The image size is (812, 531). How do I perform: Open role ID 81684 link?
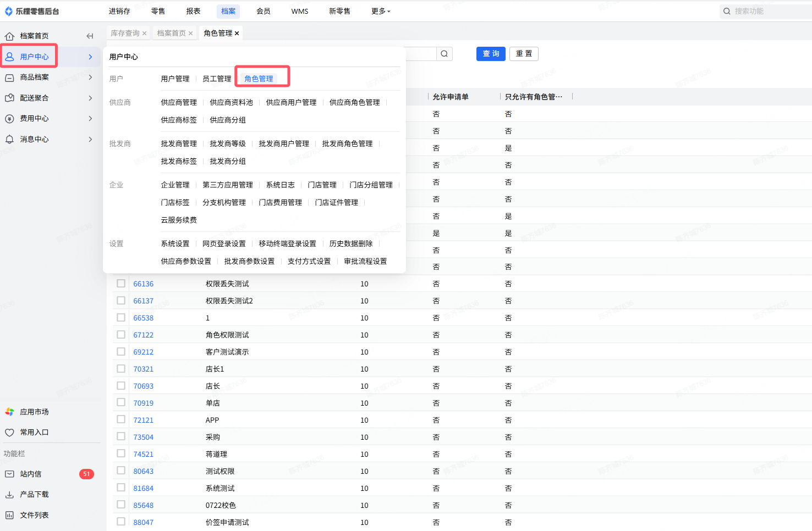pyautogui.click(x=143, y=489)
